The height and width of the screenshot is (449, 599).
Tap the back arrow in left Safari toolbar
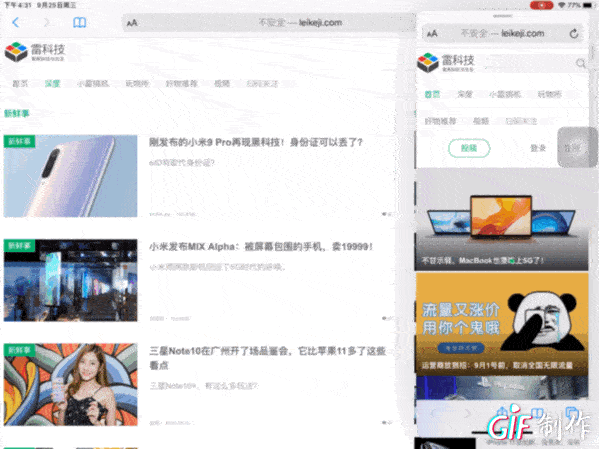[16, 23]
